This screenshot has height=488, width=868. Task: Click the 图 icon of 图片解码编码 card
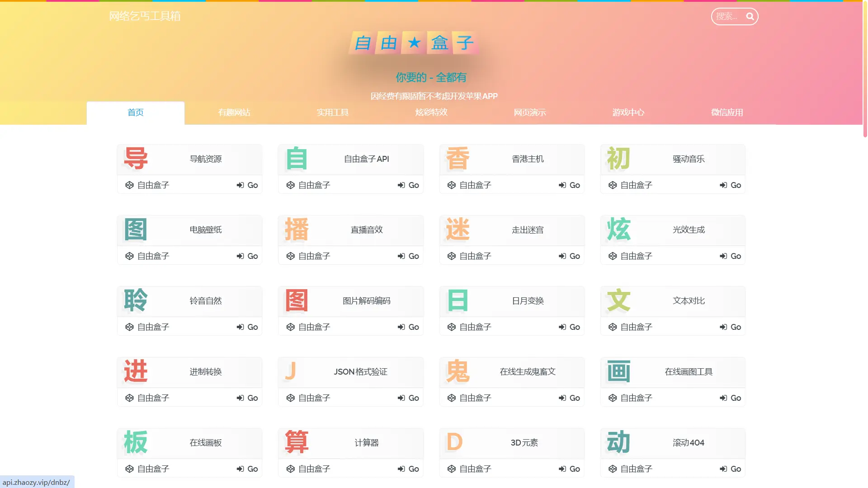point(297,300)
